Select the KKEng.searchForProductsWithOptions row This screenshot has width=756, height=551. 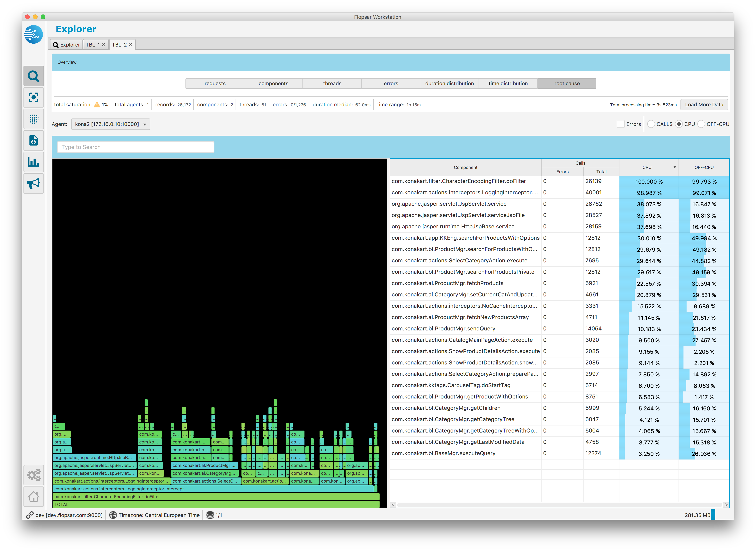tap(560, 238)
